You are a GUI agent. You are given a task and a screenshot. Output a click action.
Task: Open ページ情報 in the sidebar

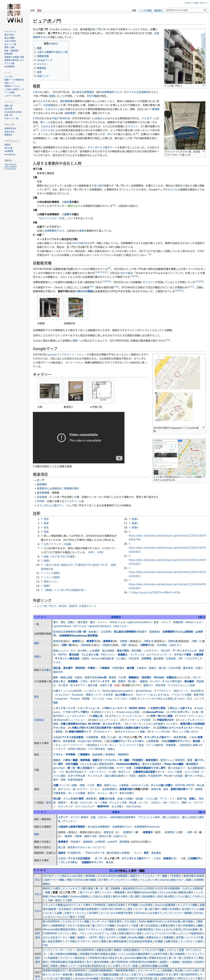click(9, 92)
